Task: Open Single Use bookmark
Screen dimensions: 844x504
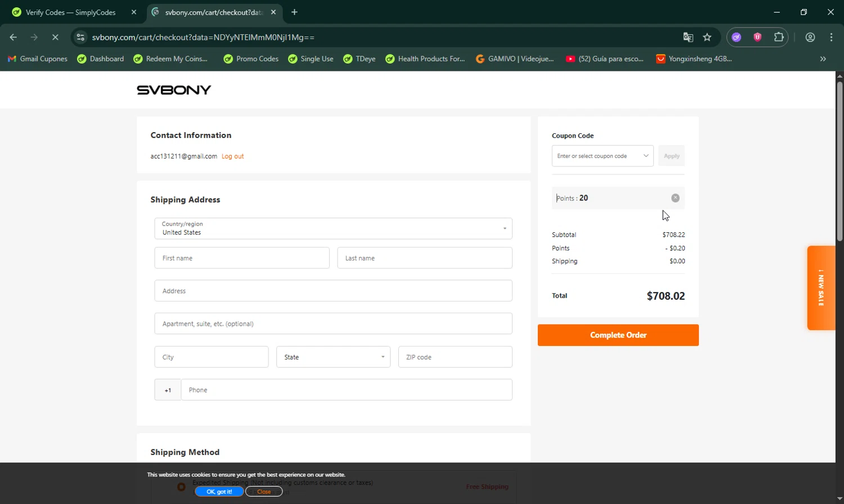Action: pos(311,58)
